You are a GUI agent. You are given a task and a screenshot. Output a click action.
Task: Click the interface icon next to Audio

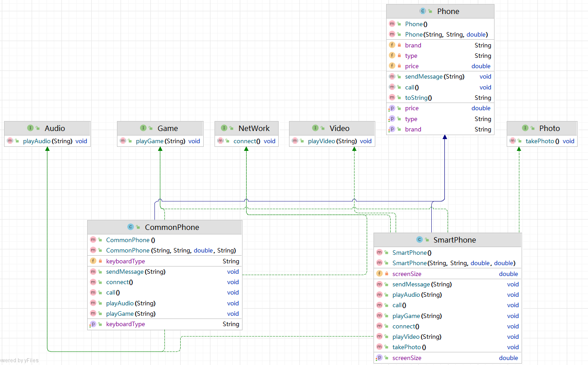pos(30,128)
